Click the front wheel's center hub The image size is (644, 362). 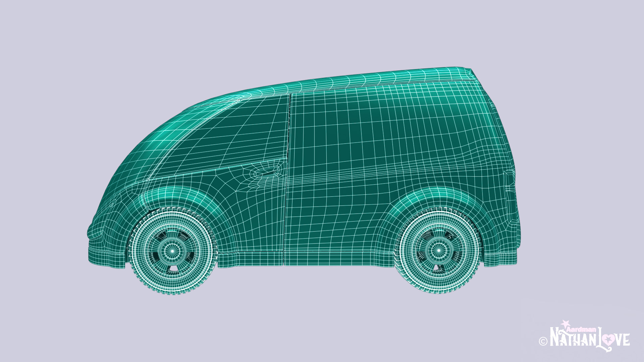pos(172,250)
